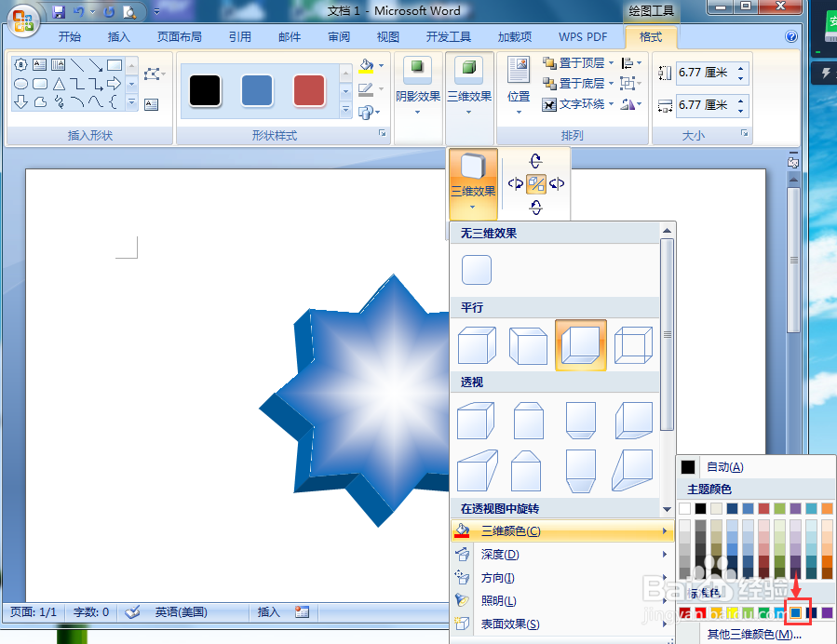Select the fourth wireframe parallel 3D style
The image size is (837, 644).
pyautogui.click(x=633, y=345)
